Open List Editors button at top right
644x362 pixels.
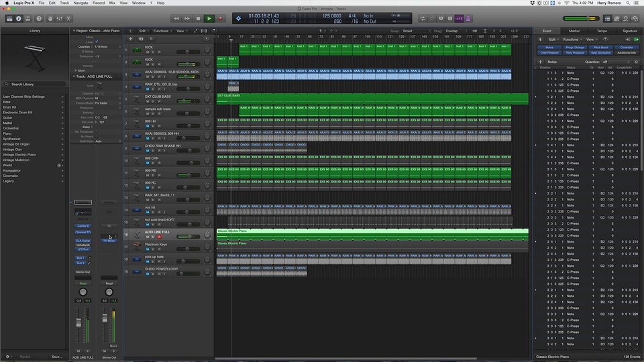(608, 19)
